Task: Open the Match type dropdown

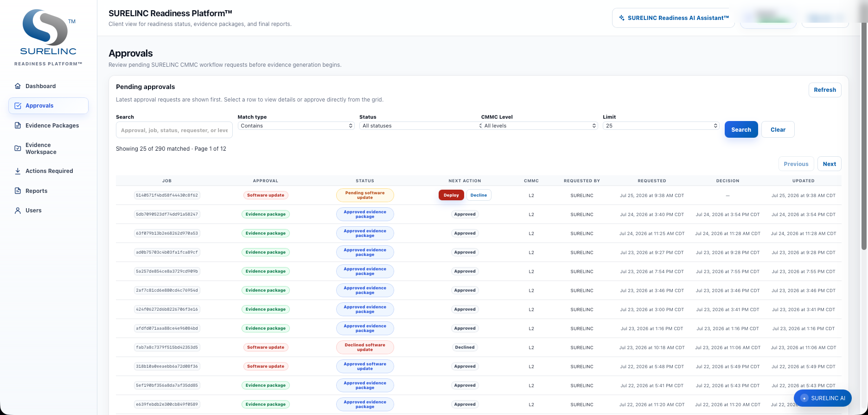Action: point(296,126)
